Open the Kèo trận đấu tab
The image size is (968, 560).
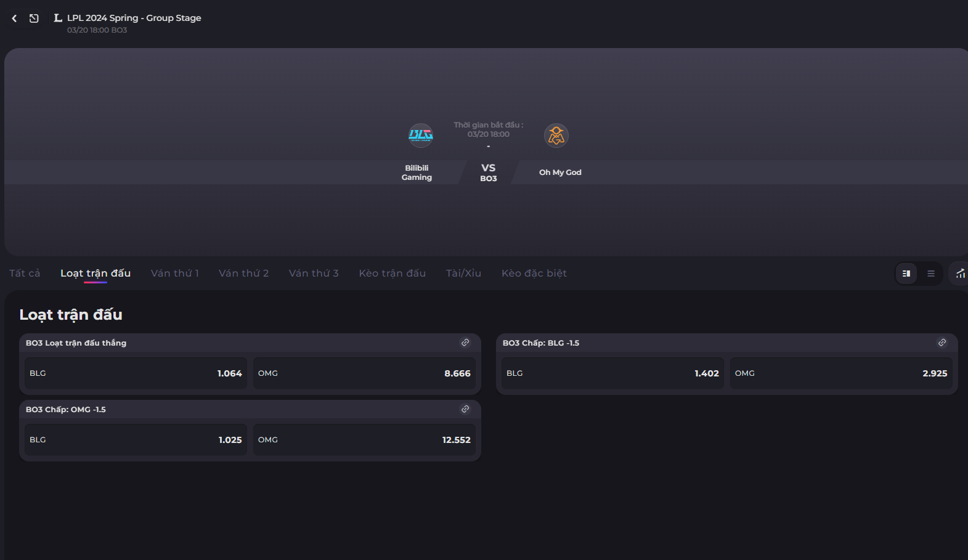point(392,273)
